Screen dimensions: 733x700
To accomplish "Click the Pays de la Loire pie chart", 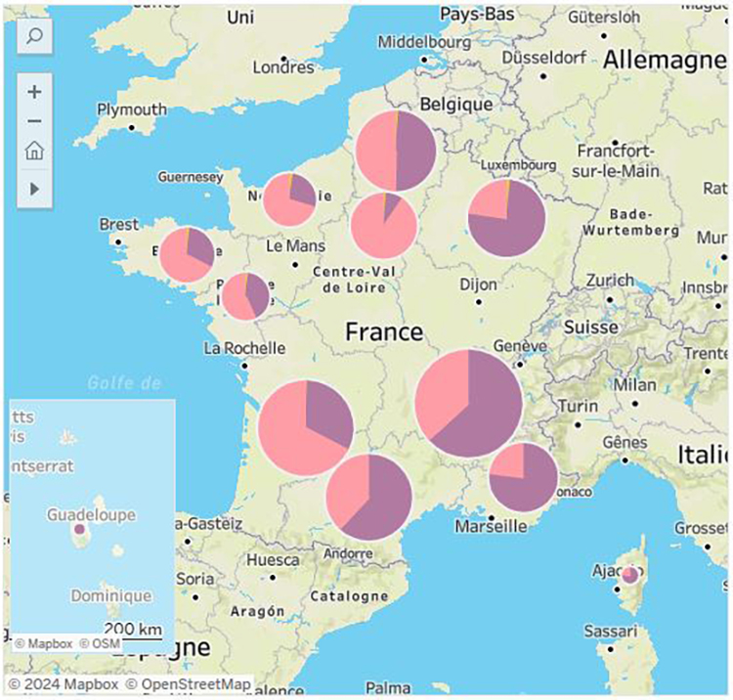I will (246, 297).
